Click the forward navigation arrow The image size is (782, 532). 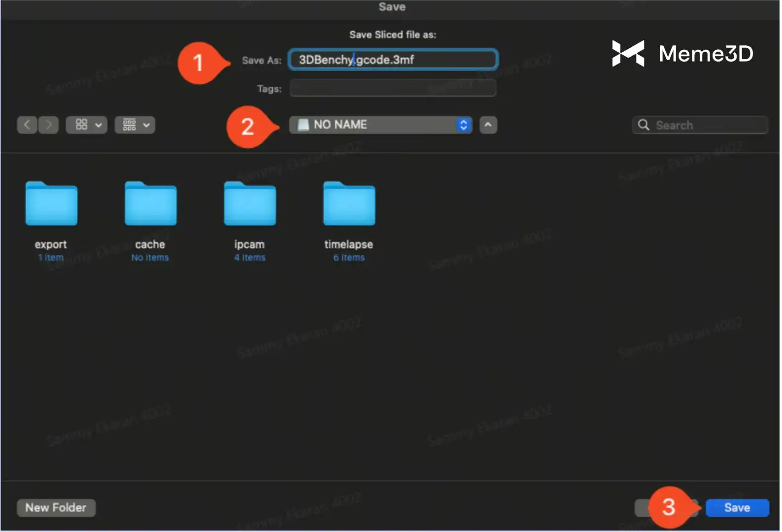pyautogui.click(x=48, y=125)
